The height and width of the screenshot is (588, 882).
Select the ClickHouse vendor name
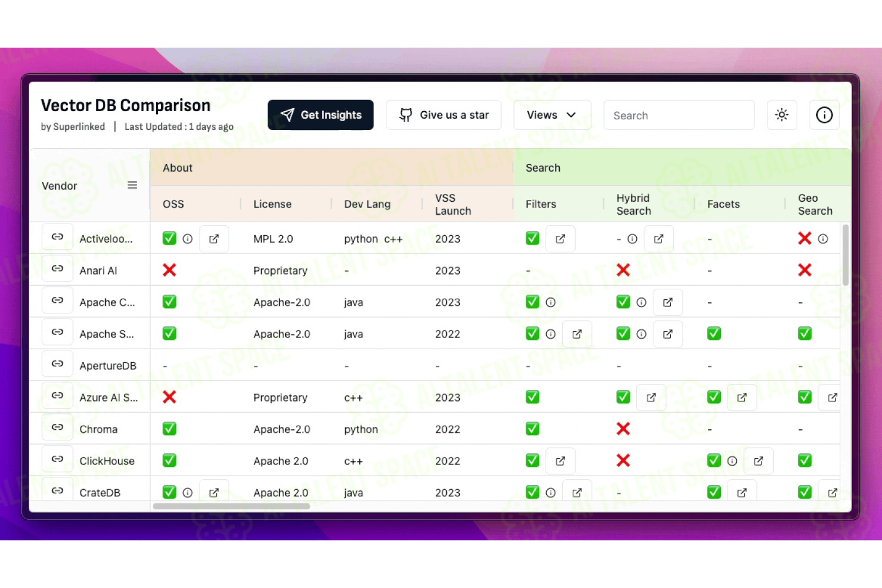coord(107,461)
